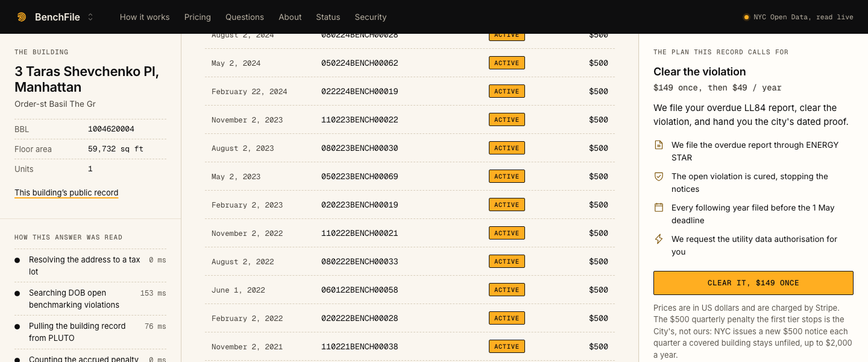Click bullet dot beside Searching DOB violations
The width and height of the screenshot is (868, 362).
17,293
